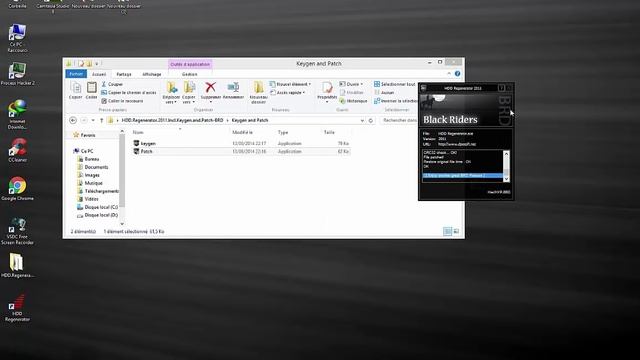
Task: Click the Renommer icon
Action: click(233, 90)
